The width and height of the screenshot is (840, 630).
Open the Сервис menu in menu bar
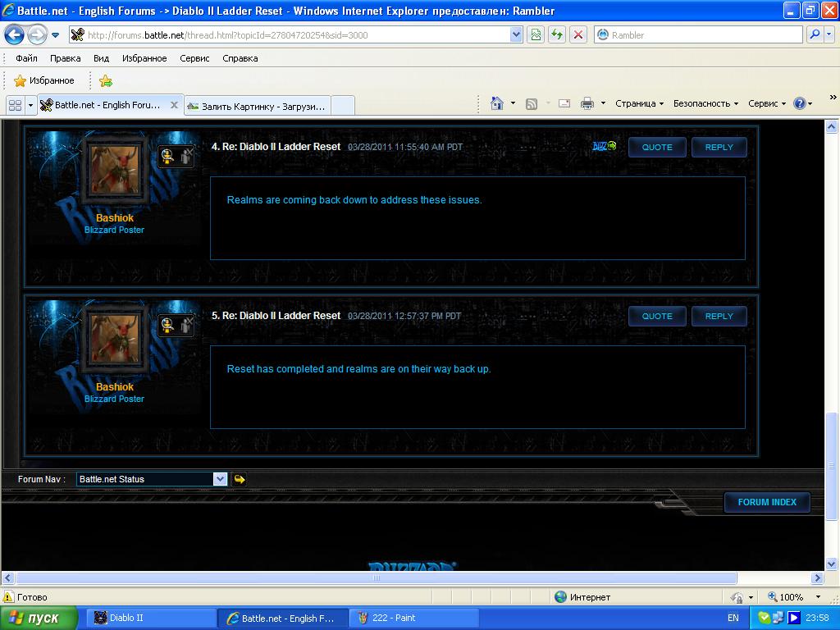pos(194,58)
